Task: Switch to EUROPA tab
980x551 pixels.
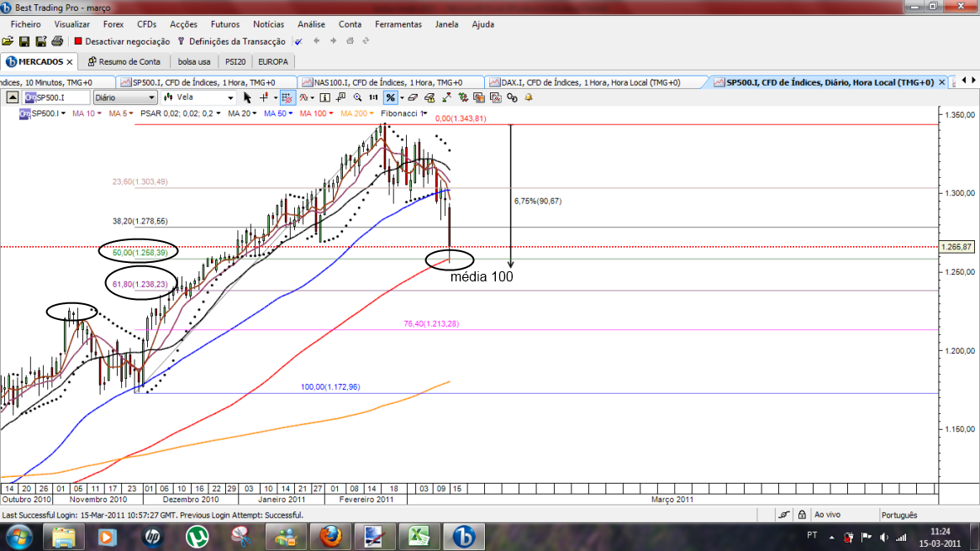Action: 273,62
